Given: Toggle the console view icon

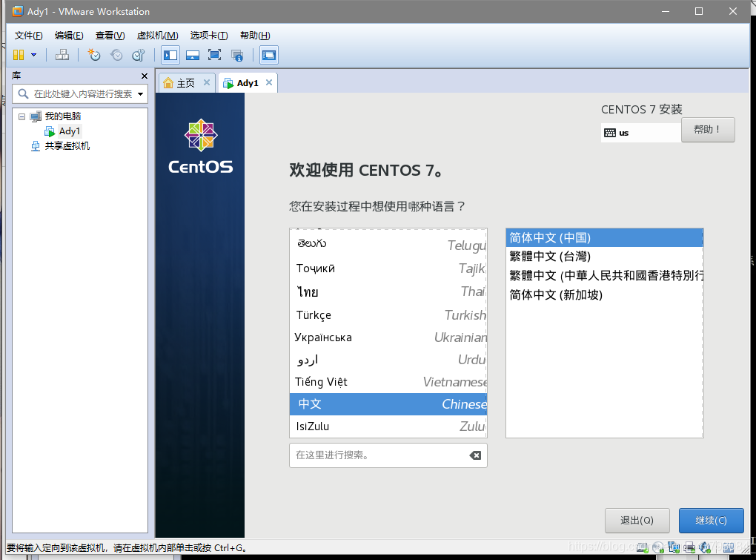Looking at the screenshot, I should click(269, 55).
